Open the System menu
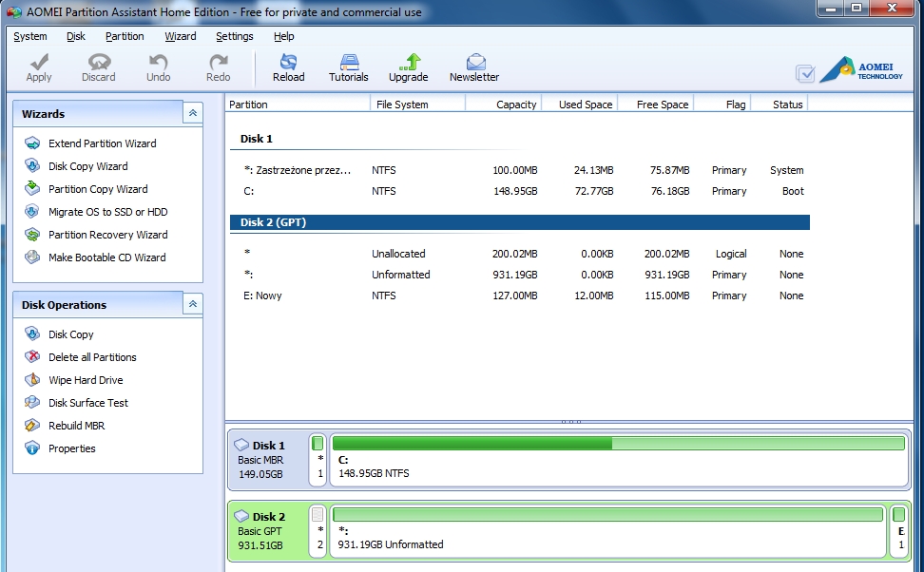The width and height of the screenshot is (924, 572). [30, 36]
